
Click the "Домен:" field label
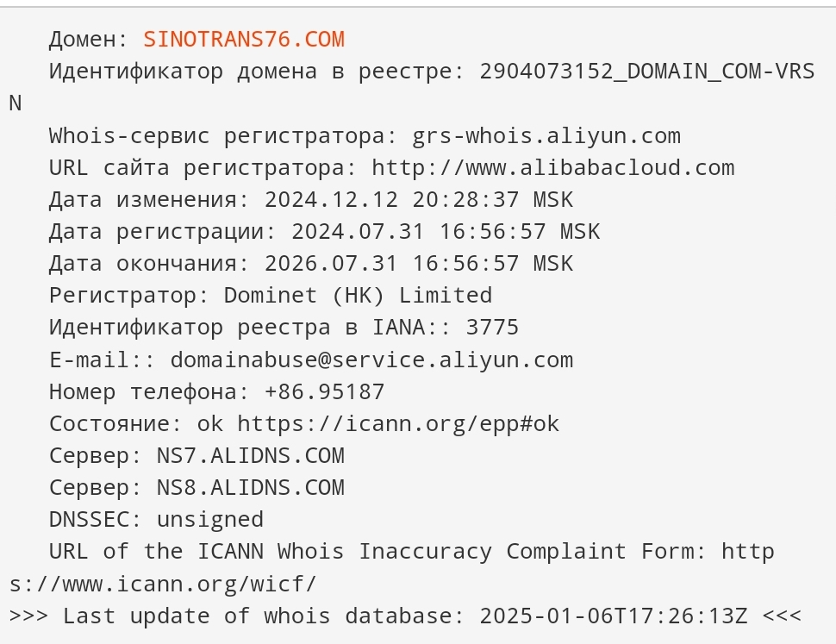89,40
